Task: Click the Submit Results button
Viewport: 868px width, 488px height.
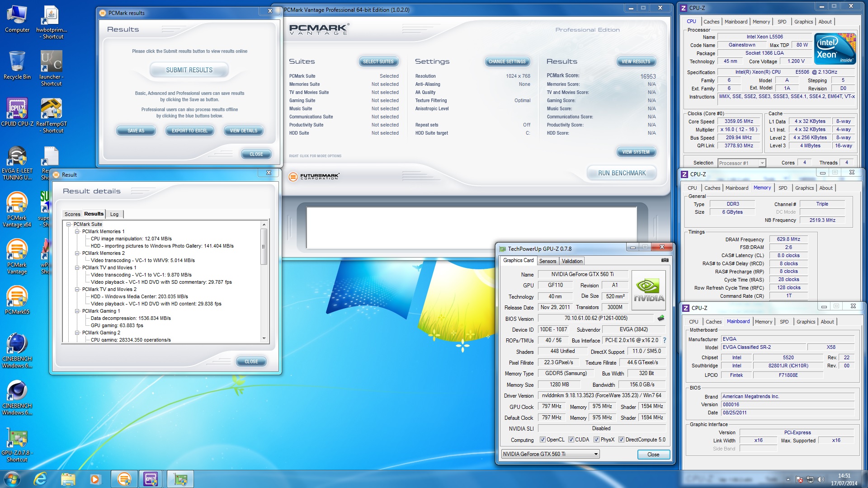Action: pyautogui.click(x=189, y=70)
